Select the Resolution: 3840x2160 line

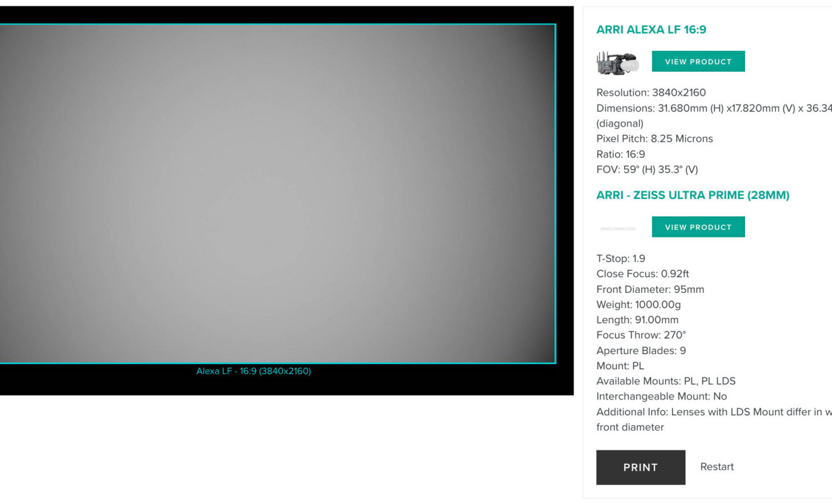651,93
